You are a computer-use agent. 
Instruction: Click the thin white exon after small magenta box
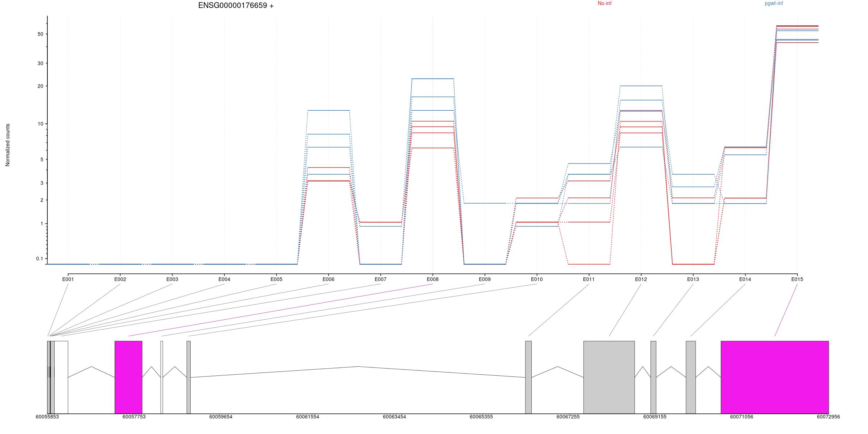[x=162, y=377]
